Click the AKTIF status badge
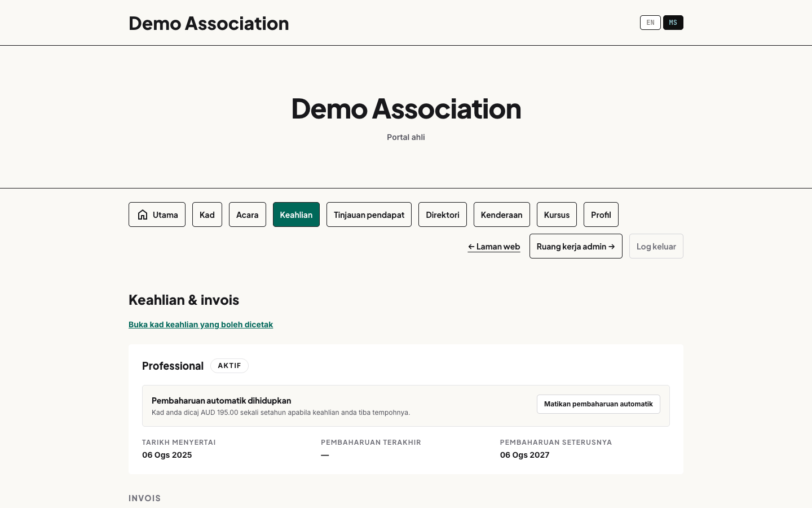 [x=230, y=366]
